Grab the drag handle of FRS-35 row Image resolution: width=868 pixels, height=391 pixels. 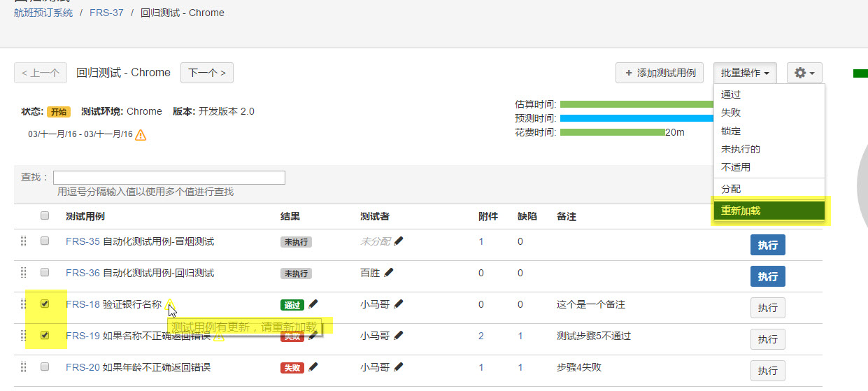[x=23, y=241]
